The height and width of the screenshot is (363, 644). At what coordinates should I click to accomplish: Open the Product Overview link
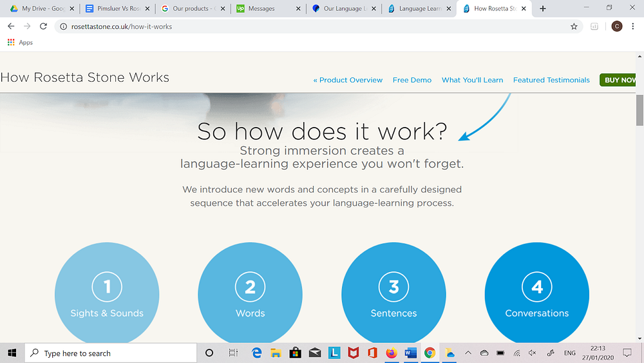point(348,80)
